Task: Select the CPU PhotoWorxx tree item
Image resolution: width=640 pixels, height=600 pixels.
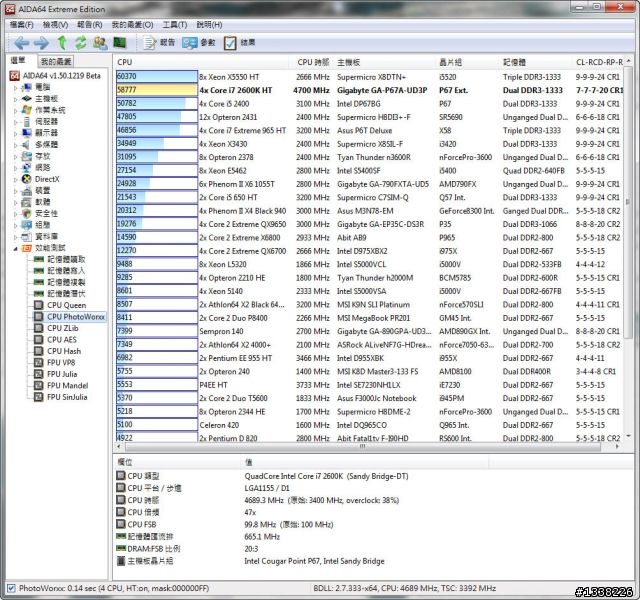Action: (76, 317)
